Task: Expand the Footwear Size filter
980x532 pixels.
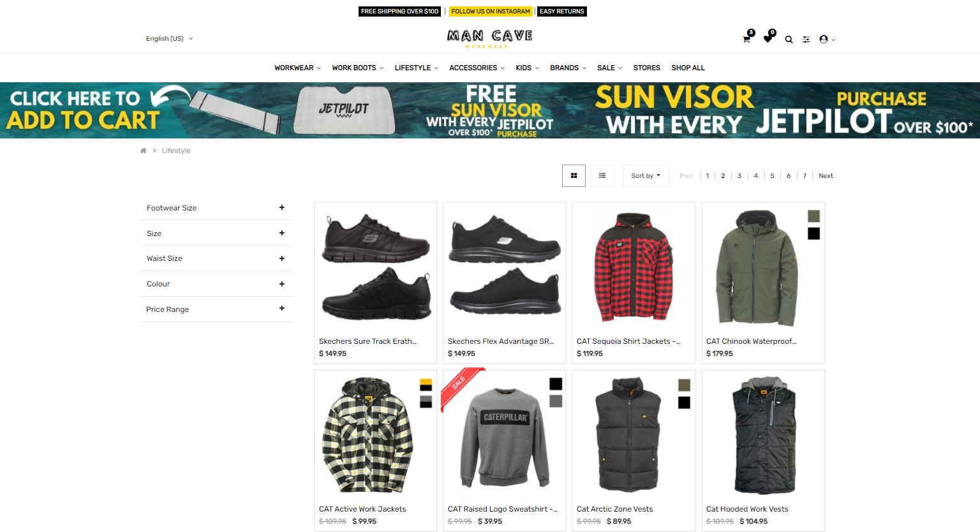Action: pos(216,208)
